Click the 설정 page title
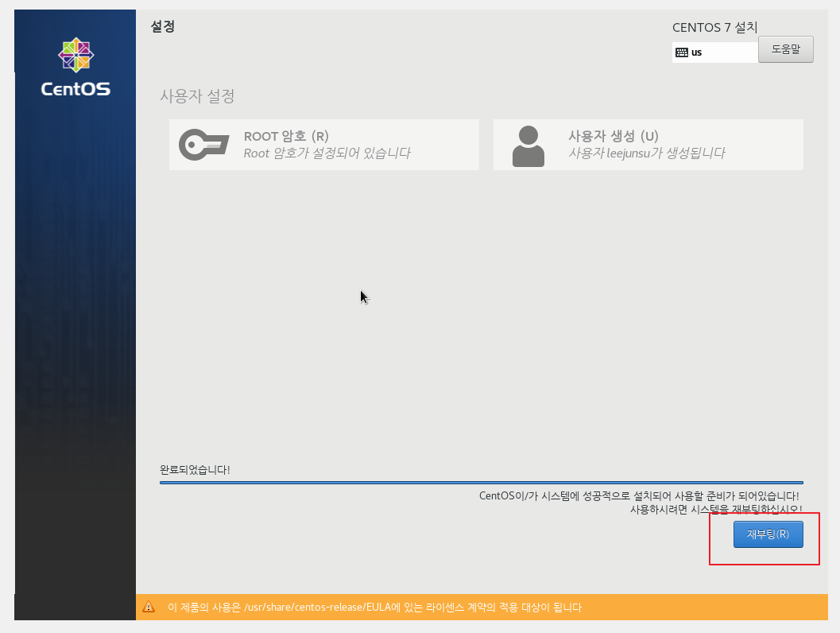Screen dimensions: 840x633 (162, 26)
